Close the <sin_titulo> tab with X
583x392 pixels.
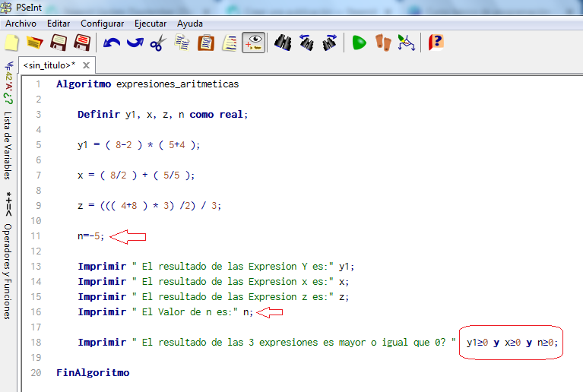[x=86, y=65]
